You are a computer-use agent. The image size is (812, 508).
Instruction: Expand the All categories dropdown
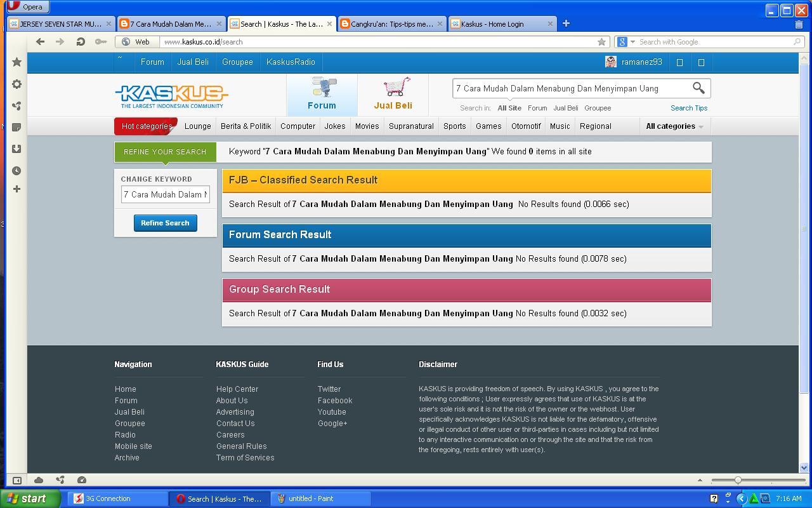[x=674, y=126]
